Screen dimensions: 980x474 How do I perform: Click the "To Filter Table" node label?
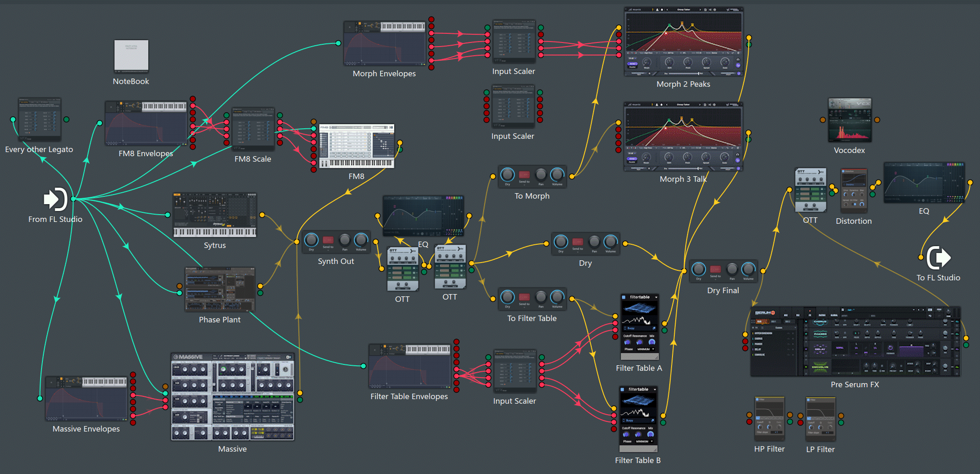coord(532,318)
